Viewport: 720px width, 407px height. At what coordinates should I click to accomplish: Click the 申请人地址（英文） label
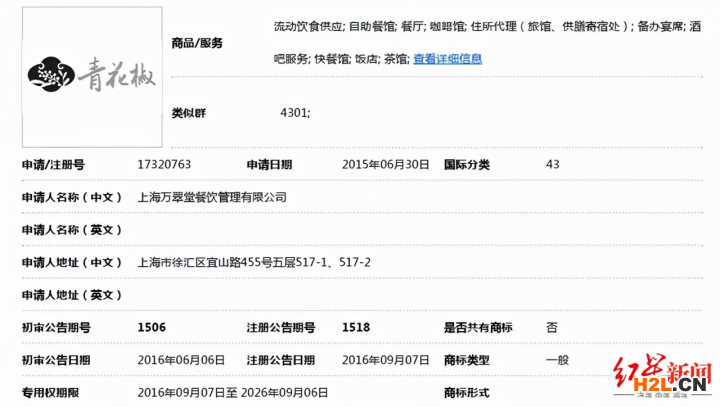tap(72, 295)
